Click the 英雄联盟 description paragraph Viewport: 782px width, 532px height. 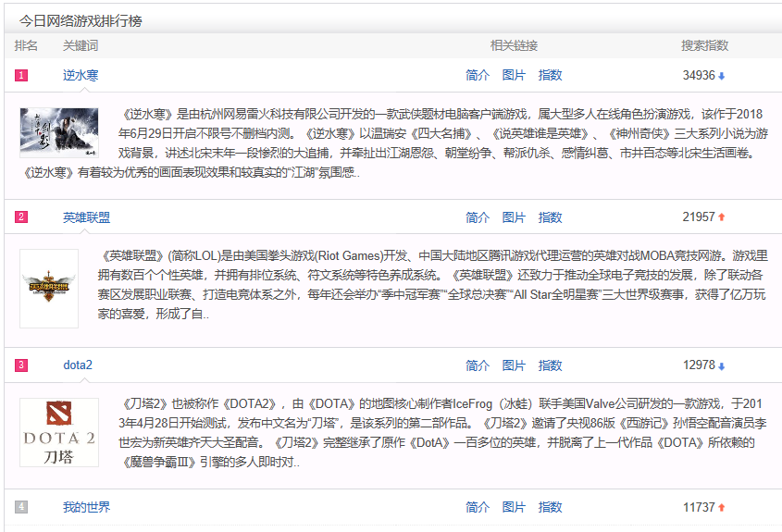click(432, 285)
